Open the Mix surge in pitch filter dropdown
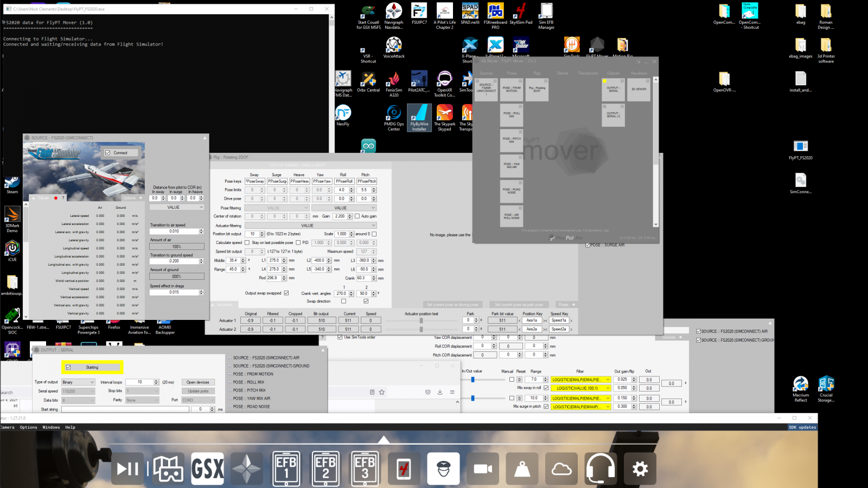This screenshot has width=868, height=488. click(x=581, y=407)
